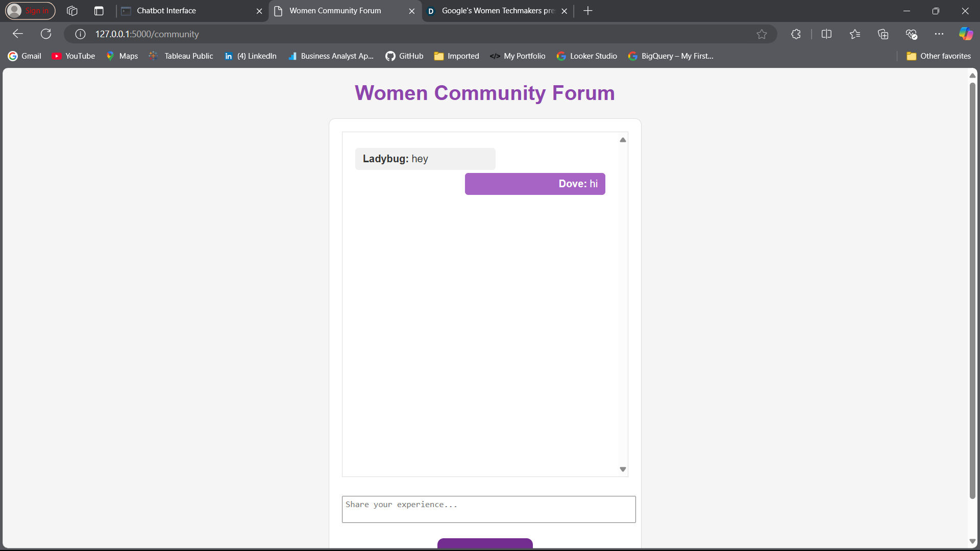Image resolution: width=980 pixels, height=551 pixels.
Task: Open the Extensions puzzle icon
Action: coord(796,34)
